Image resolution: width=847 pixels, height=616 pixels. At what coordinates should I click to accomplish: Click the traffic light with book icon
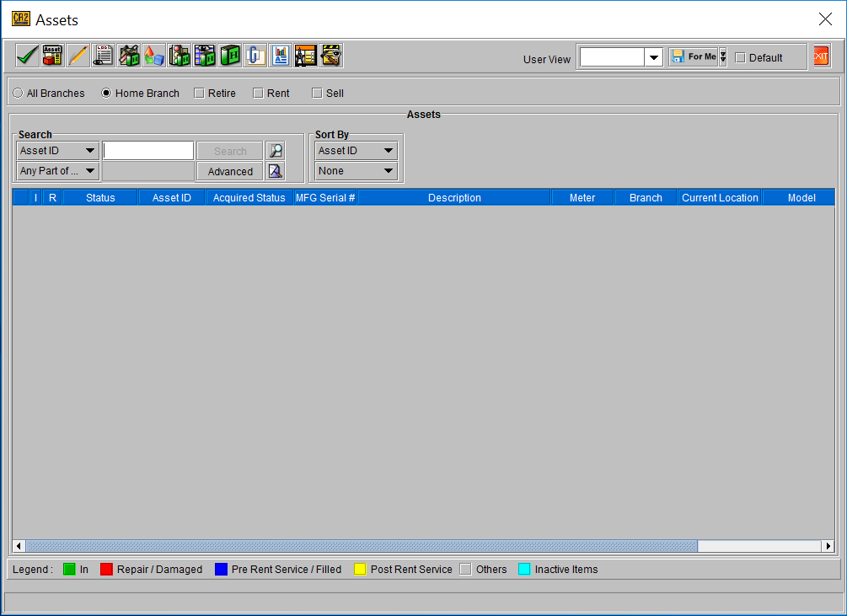(x=180, y=56)
